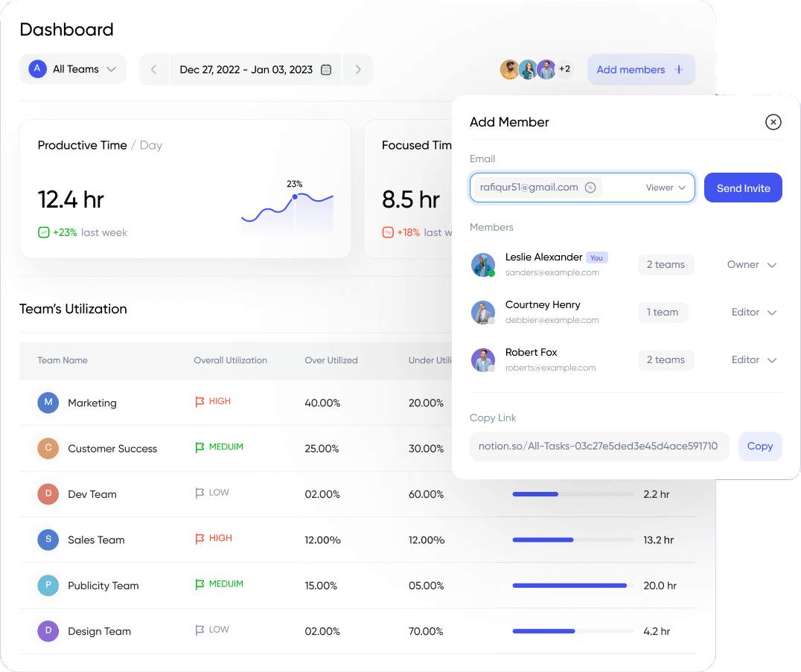
Task: Sort by Overall Utilization column header
Action: [230, 360]
